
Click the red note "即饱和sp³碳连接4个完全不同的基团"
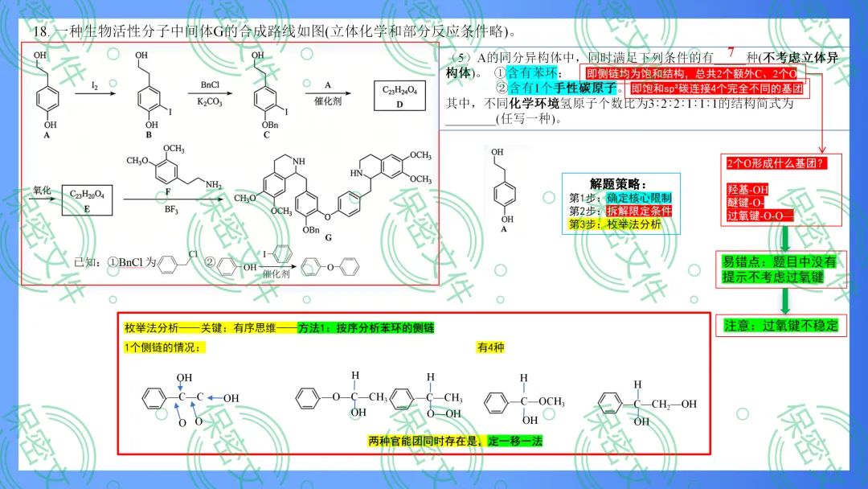point(716,88)
